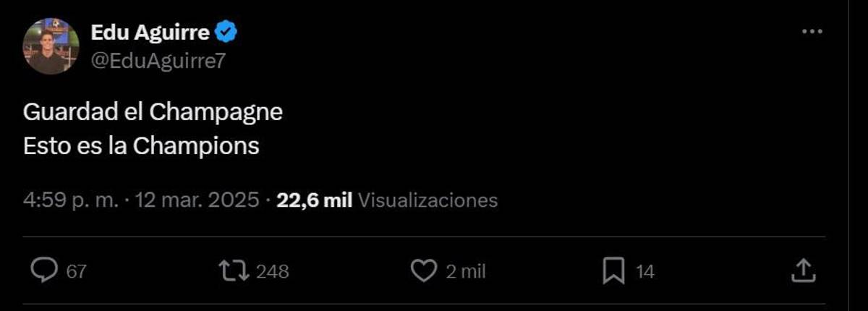868x311 pixels.
Task: Click the text 'Esto es la Champions'
Action: 141,145
